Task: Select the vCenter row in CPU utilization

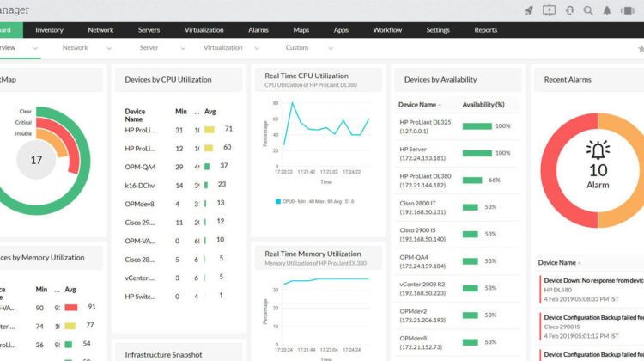Action: coord(179,278)
